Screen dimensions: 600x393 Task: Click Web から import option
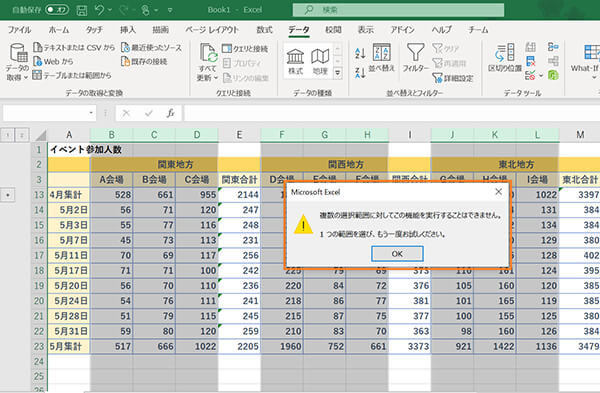[x=54, y=61]
